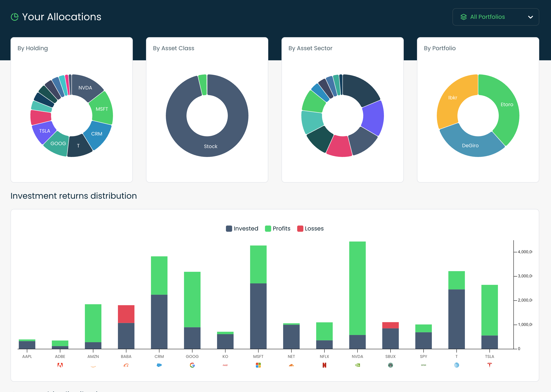The height and width of the screenshot is (392, 551).
Task: Click the By Portfolio card title
Action: click(x=440, y=48)
